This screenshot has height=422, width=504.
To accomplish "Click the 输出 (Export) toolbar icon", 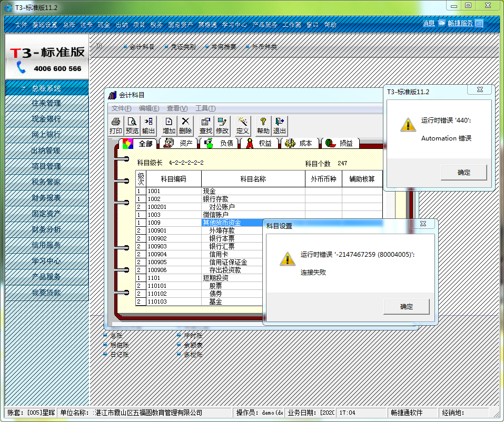I will 148,126.
